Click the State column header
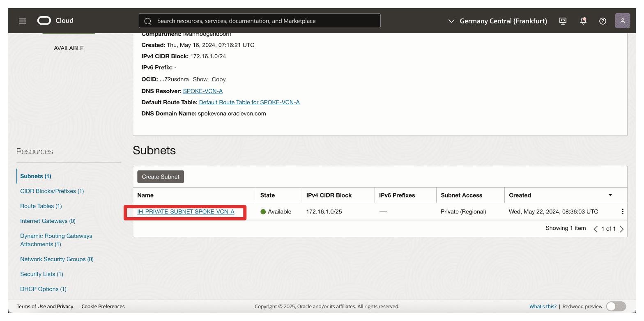This screenshot has width=644, height=321. (268, 195)
